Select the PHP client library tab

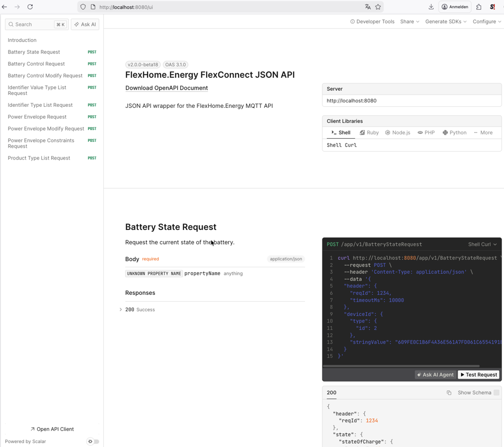426,132
